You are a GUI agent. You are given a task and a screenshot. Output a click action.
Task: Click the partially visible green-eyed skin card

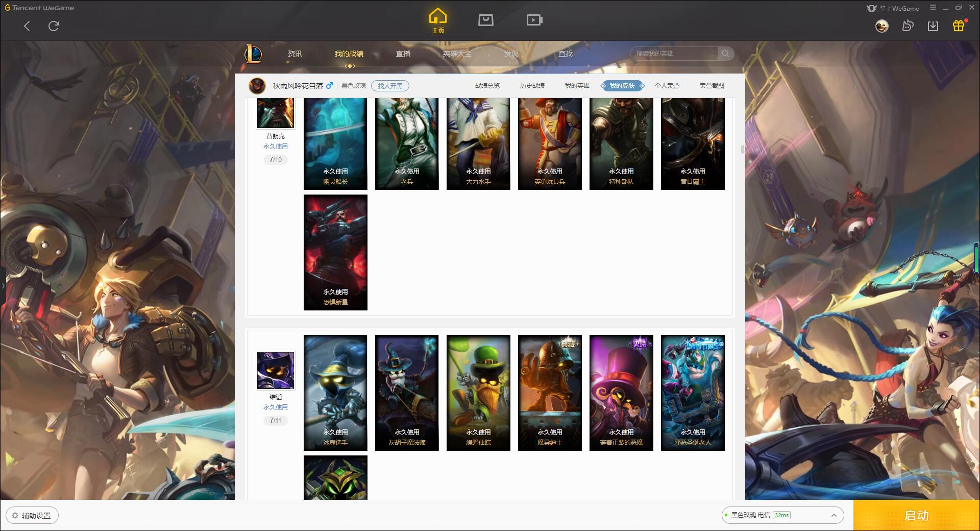tap(335, 477)
